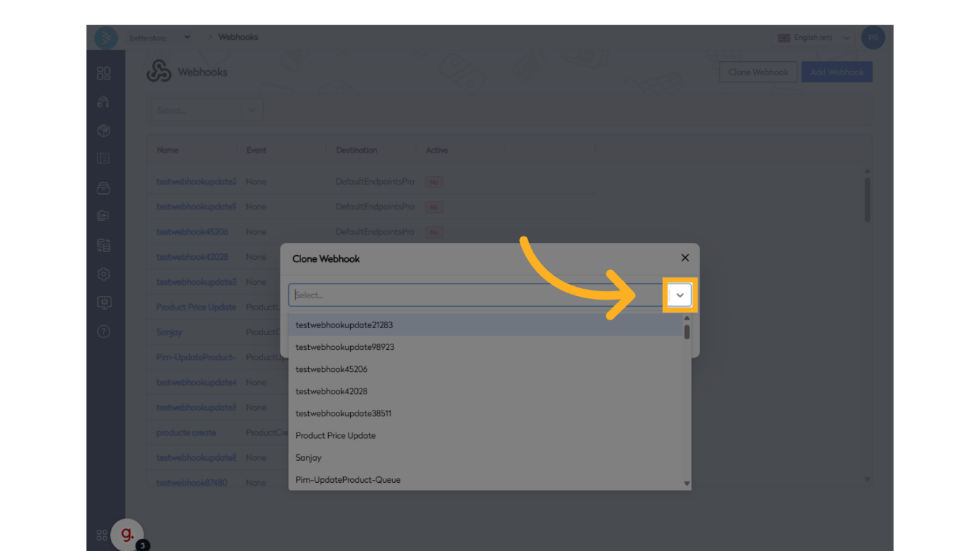Close the Clone Webhook dialog
Image resolution: width=980 pixels, height=551 pixels.
(x=685, y=258)
